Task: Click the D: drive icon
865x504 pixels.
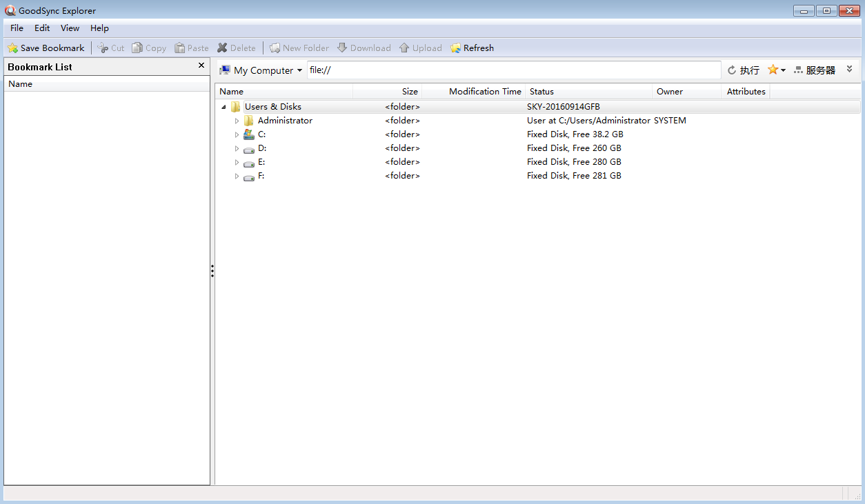Action: click(x=249, y=149)
